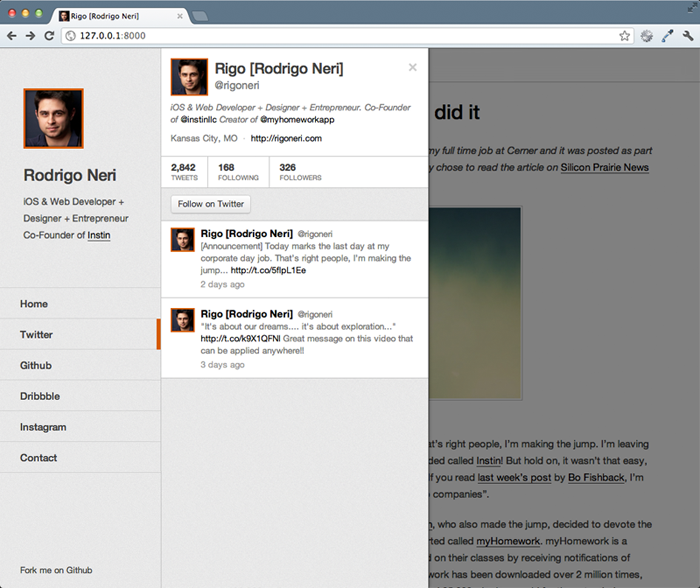Image resolution: width=700 pixels, height=588 pixels.
Task: Activate the eyedropper extension icon
Action: coord(667,36)
